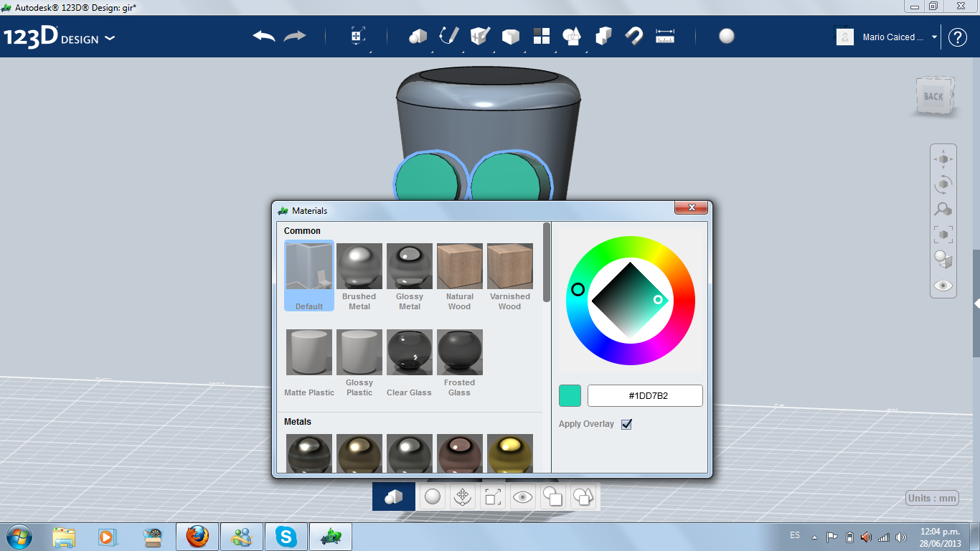Click the overlapping shapes icon in the bottom bar
The width and height of the screenshot is (980, 551).
(x=583, y=496)
